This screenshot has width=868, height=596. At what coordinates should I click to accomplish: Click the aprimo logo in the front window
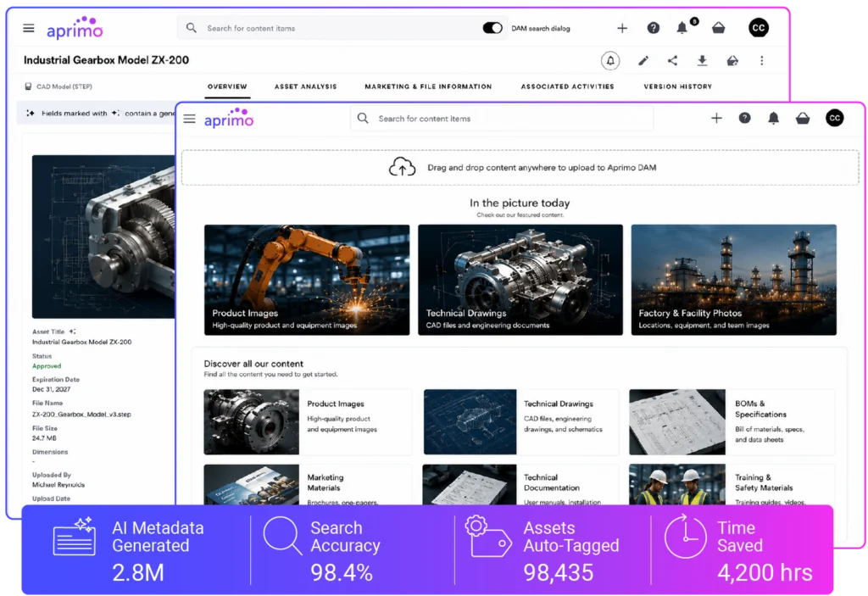pos(229,118)
